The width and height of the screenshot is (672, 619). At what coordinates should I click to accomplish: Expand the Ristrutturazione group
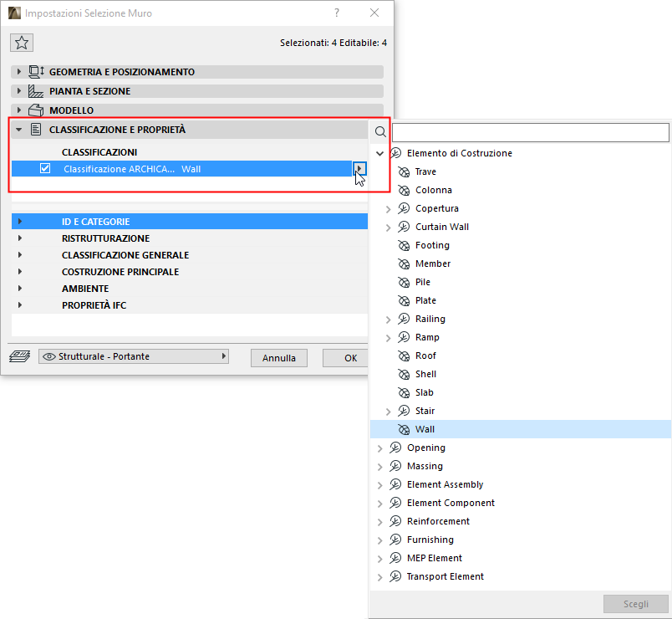[20, 238]
